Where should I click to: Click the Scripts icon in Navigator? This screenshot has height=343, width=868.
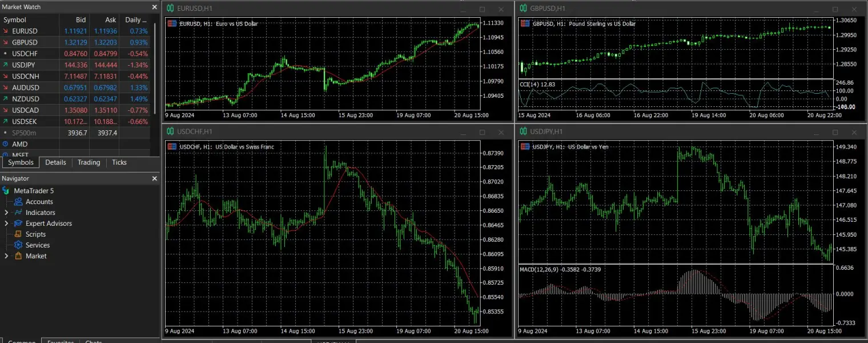pos(18,234)
